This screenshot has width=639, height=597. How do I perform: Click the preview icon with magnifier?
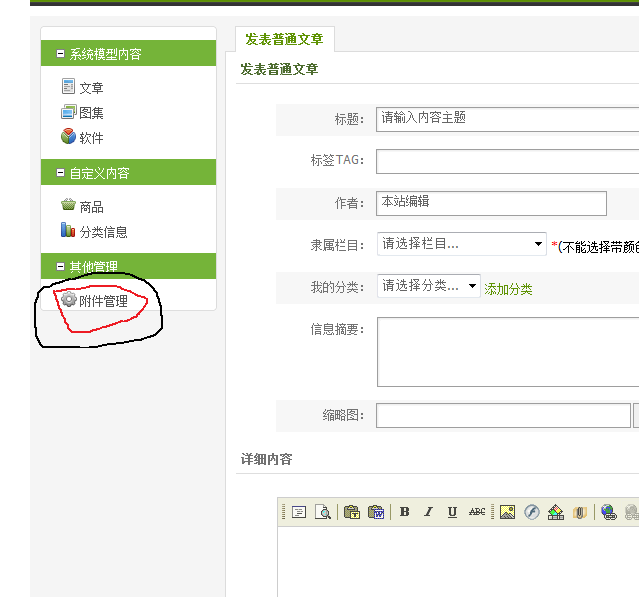coord(322,512)
